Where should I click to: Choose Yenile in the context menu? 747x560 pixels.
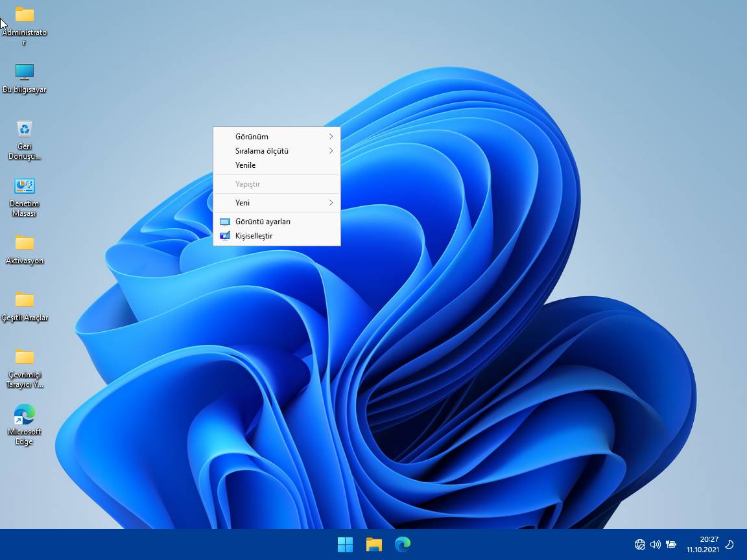point(246,165)
